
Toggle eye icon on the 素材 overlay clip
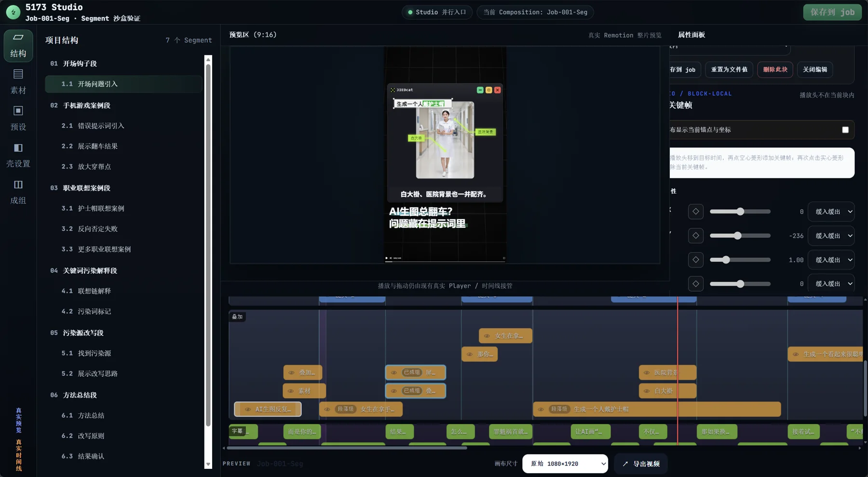[x=291, y=391]
